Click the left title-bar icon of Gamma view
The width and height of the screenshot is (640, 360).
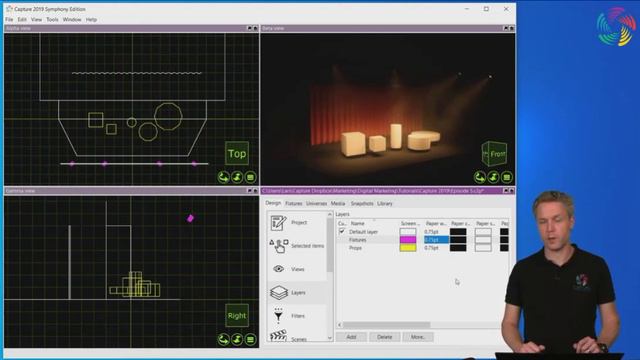[250, 191]
